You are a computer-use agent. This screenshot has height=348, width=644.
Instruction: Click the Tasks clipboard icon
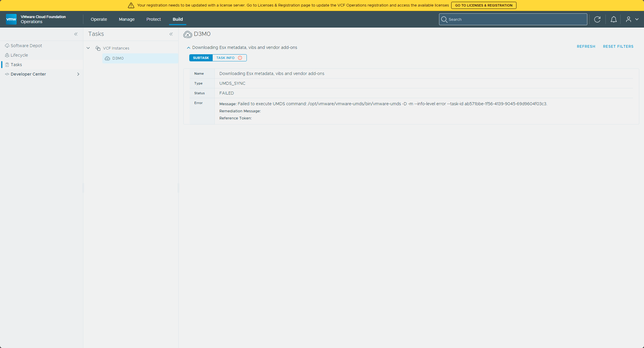(7, 65)
